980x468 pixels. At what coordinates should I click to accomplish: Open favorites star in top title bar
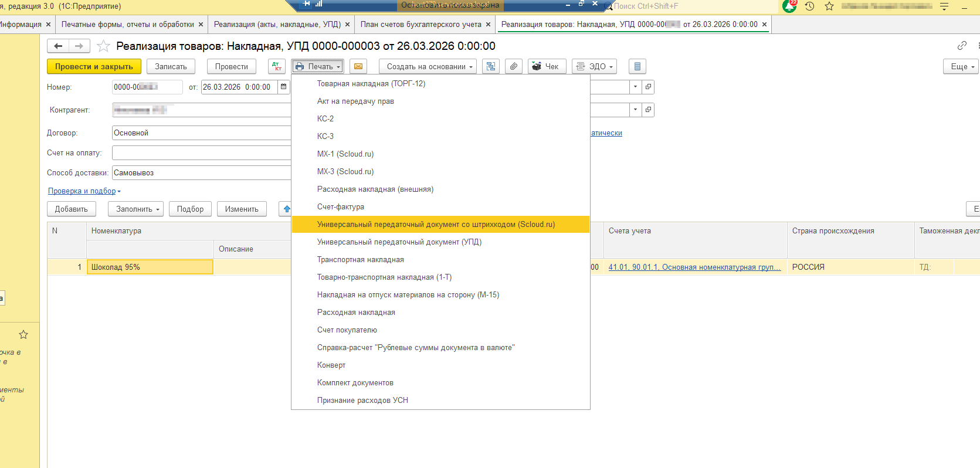(829, 6)
